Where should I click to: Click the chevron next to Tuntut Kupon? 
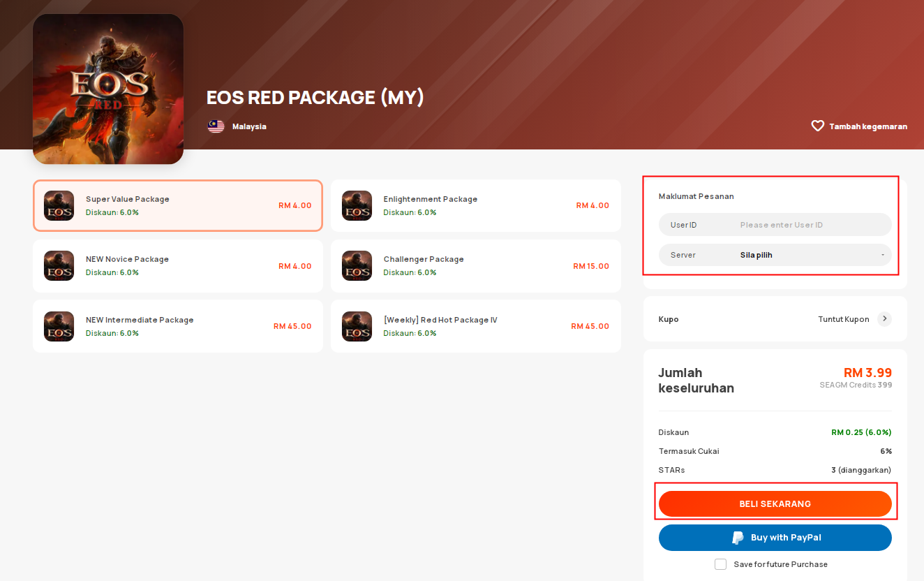884,319
